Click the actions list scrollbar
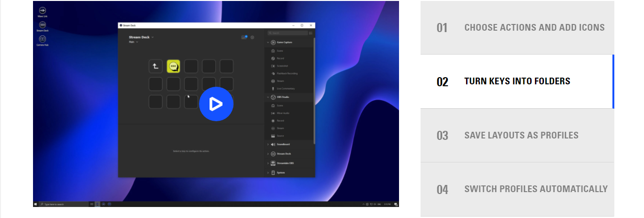This screenshot has height=218, width=644. [x=314, y=90]
